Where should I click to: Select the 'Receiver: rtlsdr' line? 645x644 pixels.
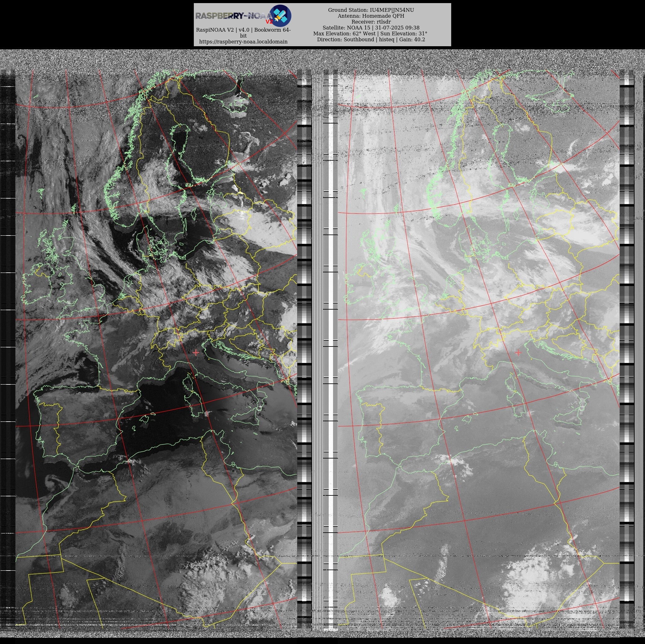371,22
